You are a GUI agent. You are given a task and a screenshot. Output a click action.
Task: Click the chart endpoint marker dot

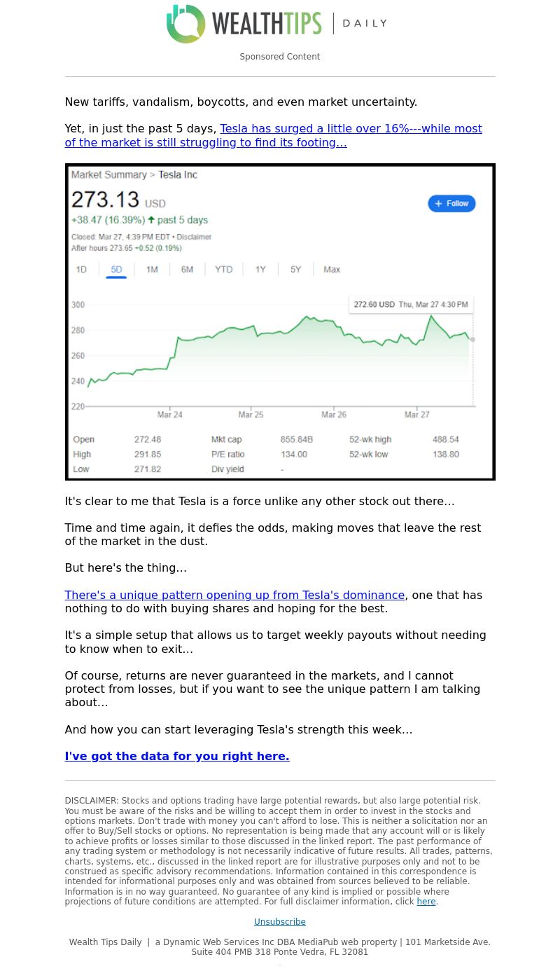(472, 339)
